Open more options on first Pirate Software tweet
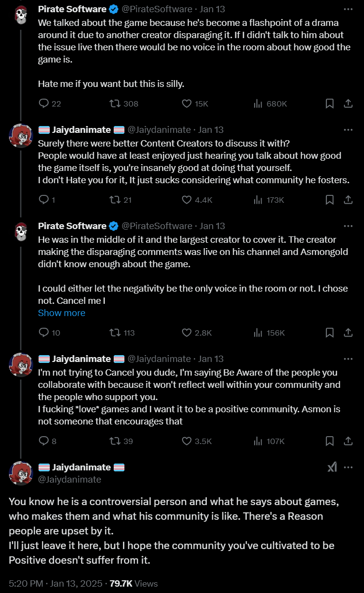Screen dimensions: 364x593 (x=348, y=9)
